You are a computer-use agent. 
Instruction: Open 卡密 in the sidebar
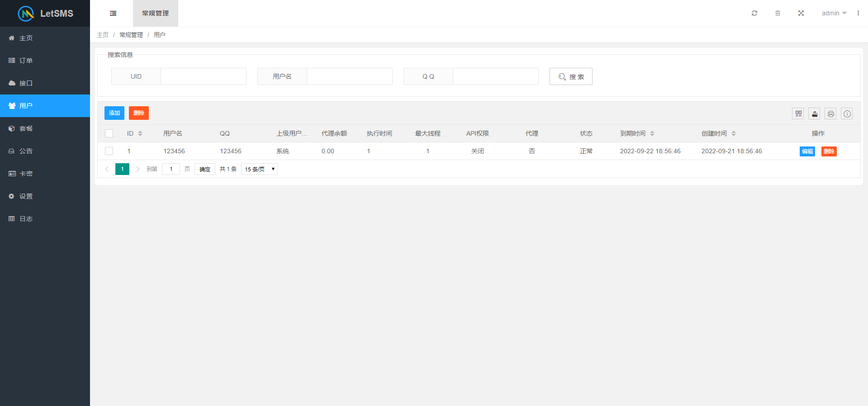point(45,174)
